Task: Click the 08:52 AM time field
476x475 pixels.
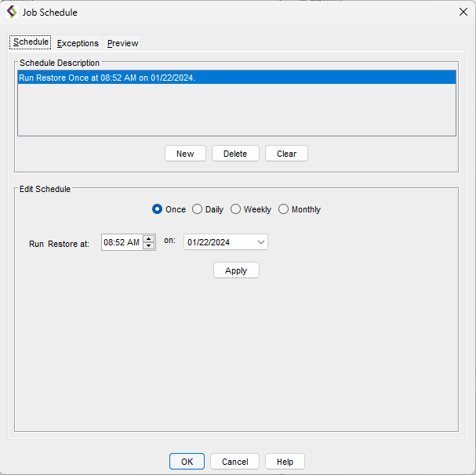Action: [122, 243]
